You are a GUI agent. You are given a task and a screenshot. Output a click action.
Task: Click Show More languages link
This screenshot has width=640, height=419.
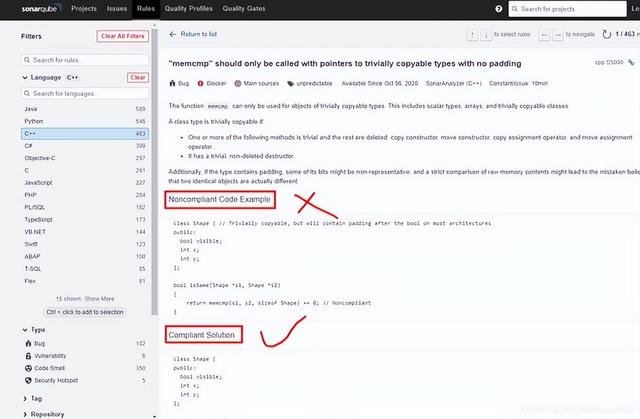coord(100,299)
